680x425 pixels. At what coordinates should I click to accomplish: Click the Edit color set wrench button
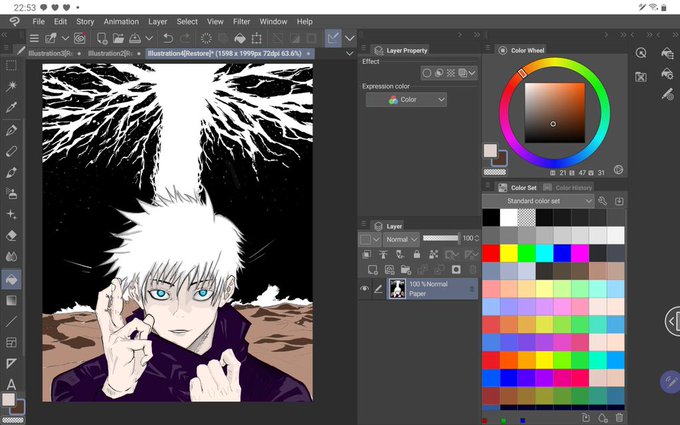click(x=602, y=201)
